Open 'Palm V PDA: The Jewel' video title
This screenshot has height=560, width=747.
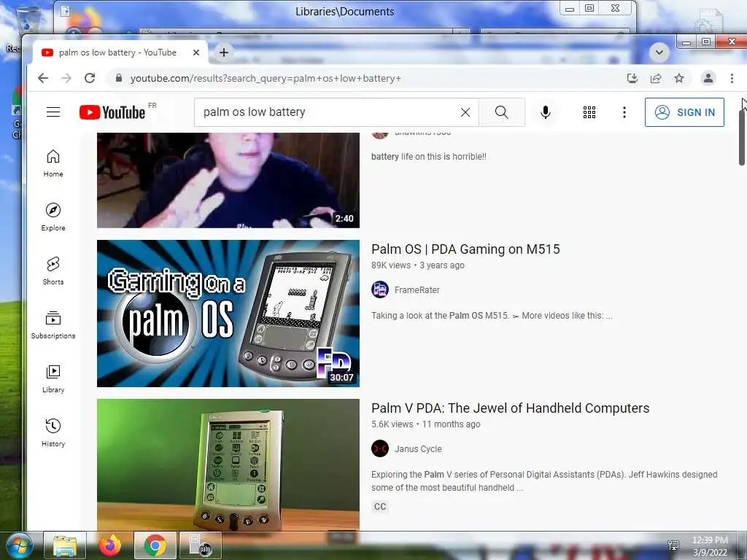point(510,408)
